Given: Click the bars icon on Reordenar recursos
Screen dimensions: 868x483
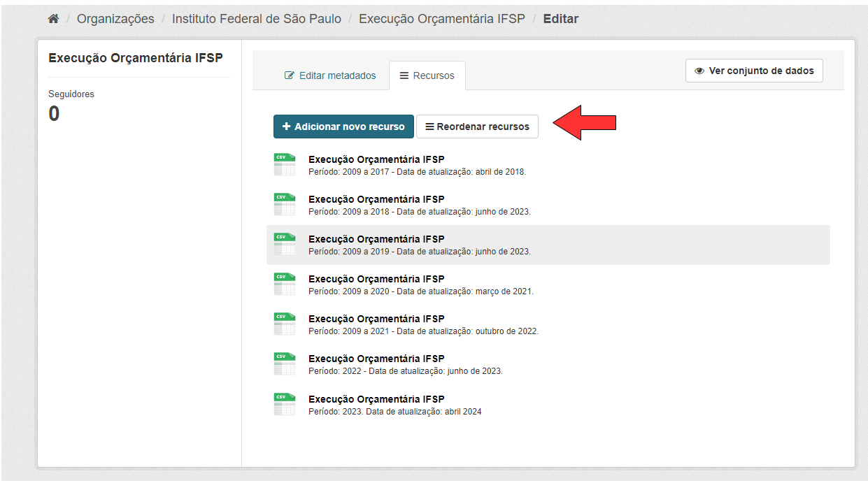Looking at the screenshot, I should (429, 127).
